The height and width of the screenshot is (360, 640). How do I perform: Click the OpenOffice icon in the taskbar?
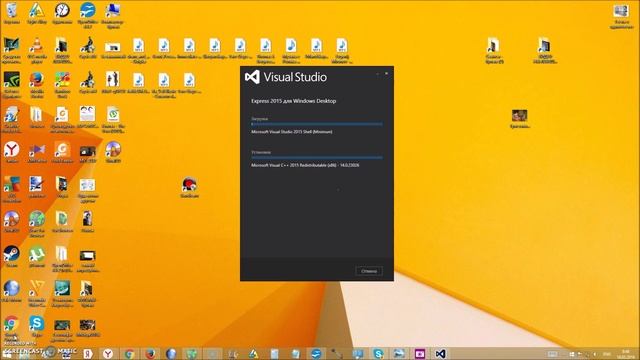coord(316,354)
